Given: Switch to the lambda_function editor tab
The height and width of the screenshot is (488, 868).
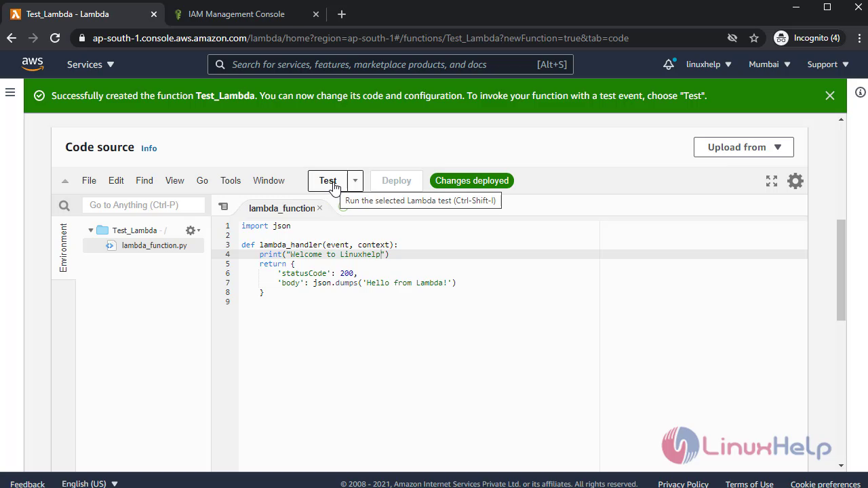Looking at the screenshot, I should coord(281,207).
